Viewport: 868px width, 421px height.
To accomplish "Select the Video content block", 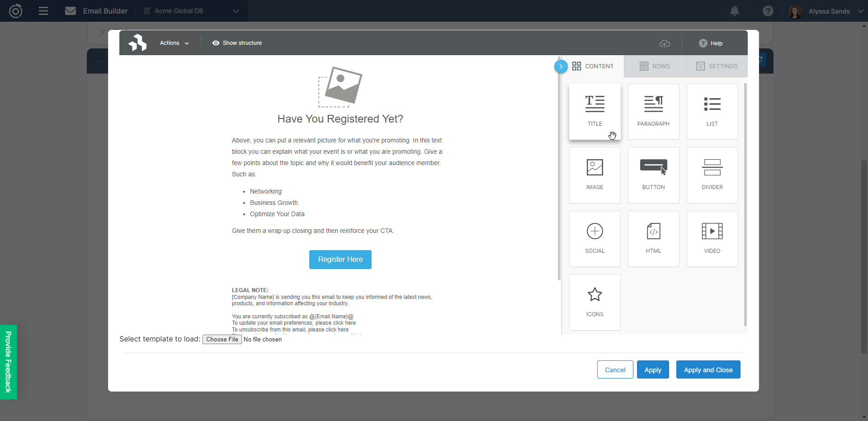I will point(712,239).
